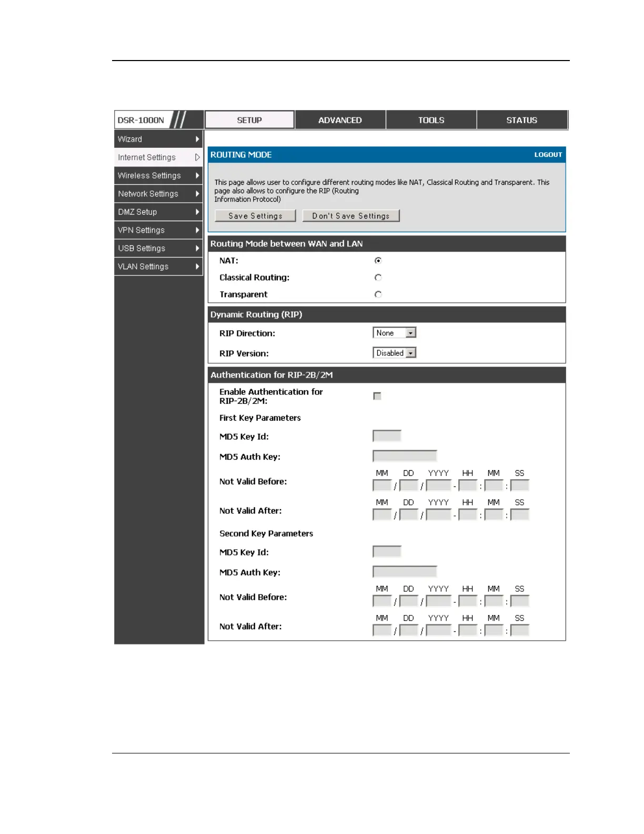Image resolution: width=644 pixels, height=834 pixels.
Task: Click the Don't Save Settings button
Action: coord(351,216)
